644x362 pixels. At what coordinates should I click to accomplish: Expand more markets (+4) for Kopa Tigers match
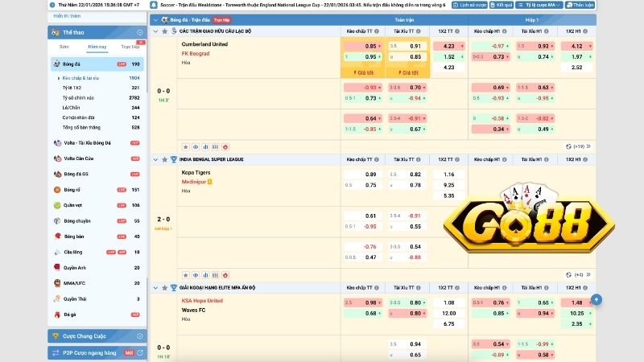pyautogui.click(x=578, y=274)
